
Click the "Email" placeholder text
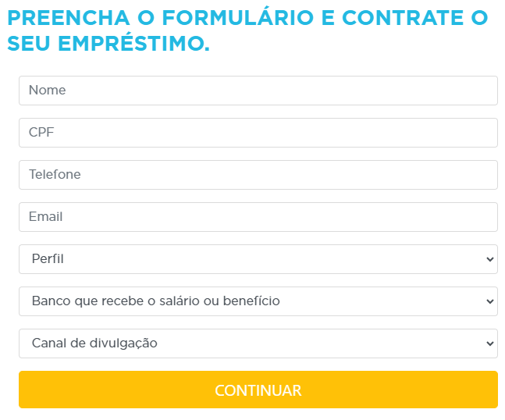[46, 217]
